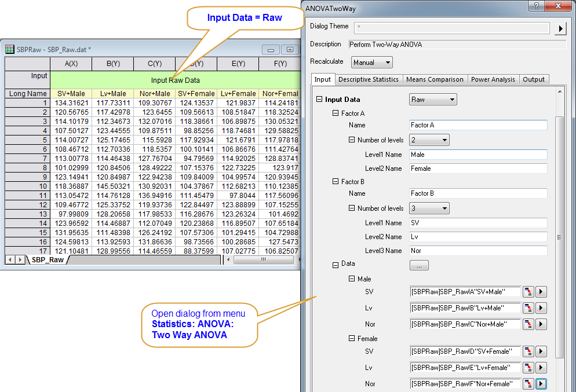Click range selector icon for Female Nor
The height and width of the screenshot is (392, 576).
pos(528,384)
